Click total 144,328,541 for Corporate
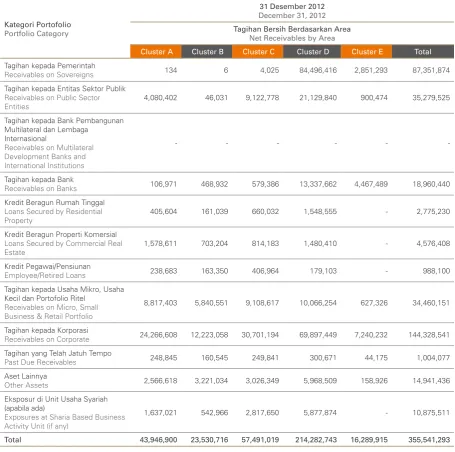This screenshot has width=455, height=452. pyautogui.click(x=429, y=335)
